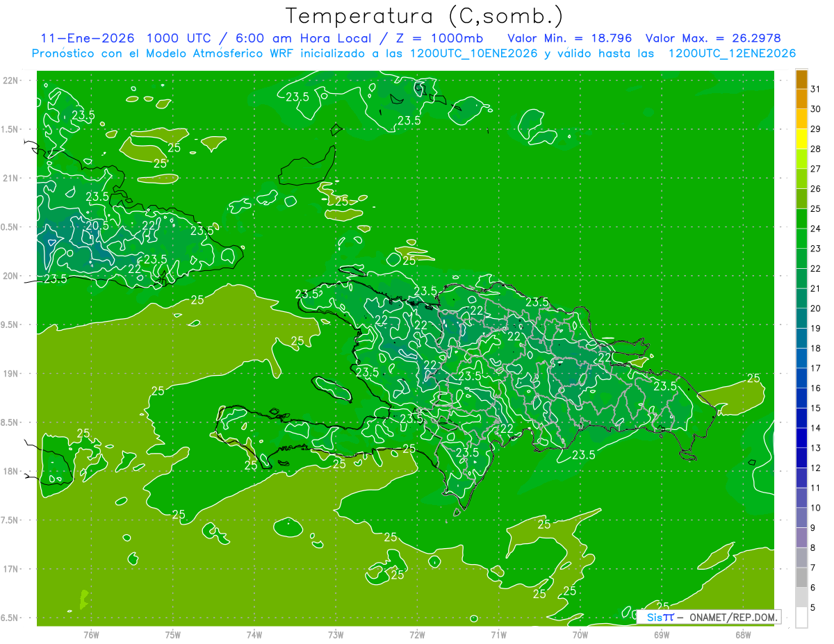Click the 1200UTC_12ENE2026 validity timestamp
Image resolution: width=834 pixels, height=644 pixels.
click(x=732, y=53)
